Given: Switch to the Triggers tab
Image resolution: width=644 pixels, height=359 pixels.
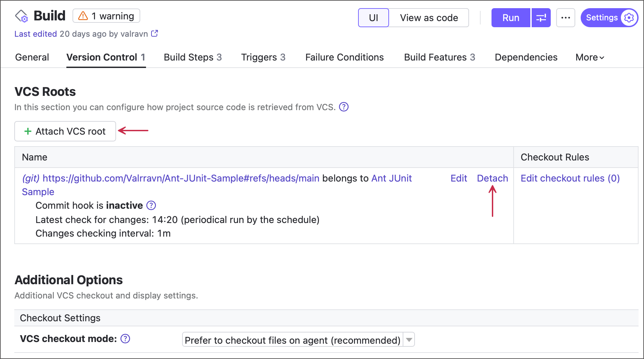Looking at the screenshot, I should coord(263,57).
